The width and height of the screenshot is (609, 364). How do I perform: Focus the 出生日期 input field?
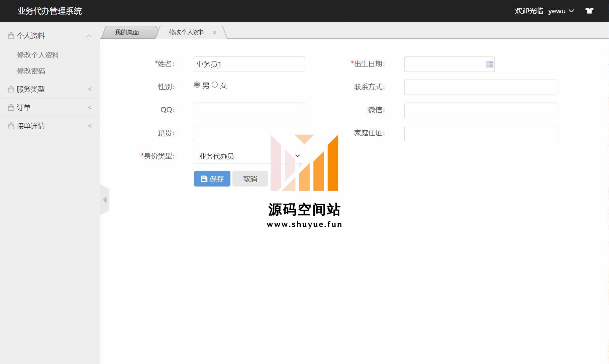[x=449, y=64]
